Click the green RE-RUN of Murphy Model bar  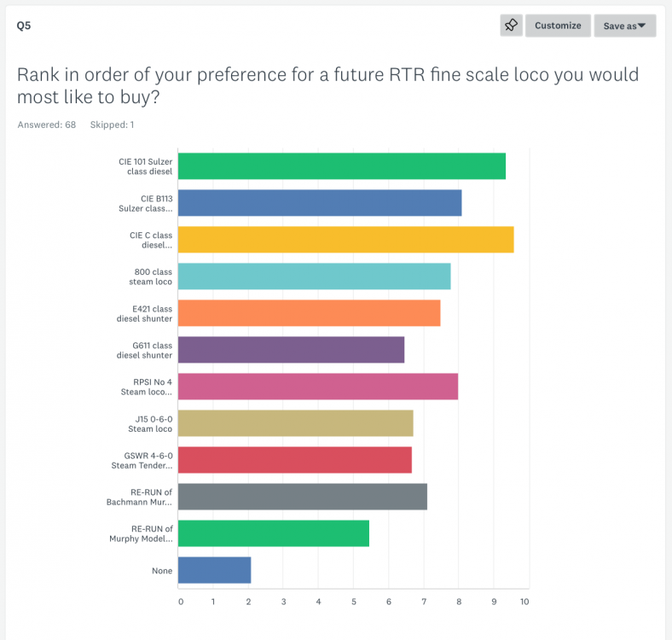click(273, 533)
